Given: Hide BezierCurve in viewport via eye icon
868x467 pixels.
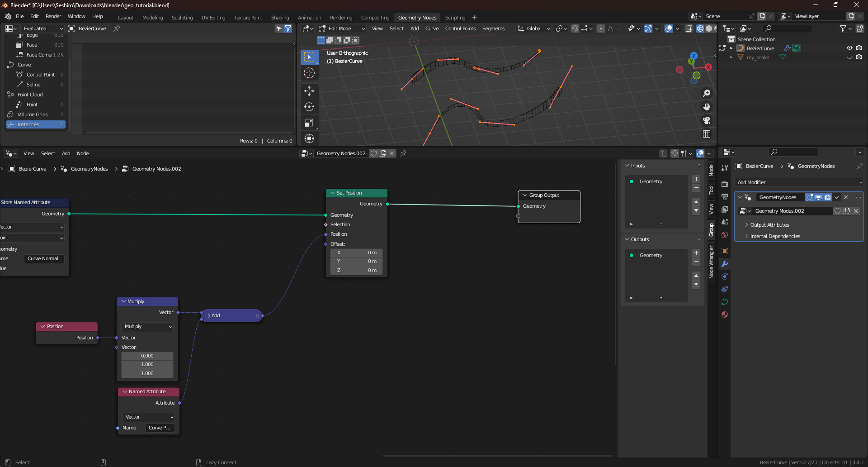Looking at the screenshot, I should pyautogui.click(x=849, y=48).
